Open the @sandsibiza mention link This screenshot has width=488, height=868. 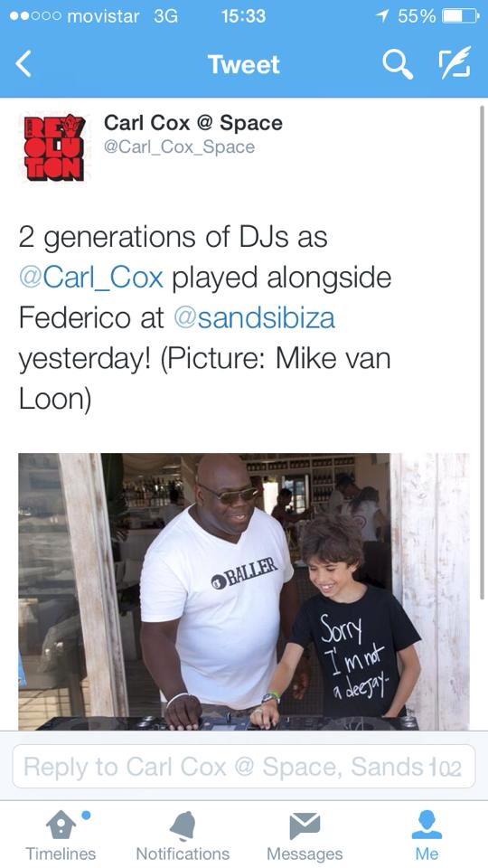(x=255, y=317)
